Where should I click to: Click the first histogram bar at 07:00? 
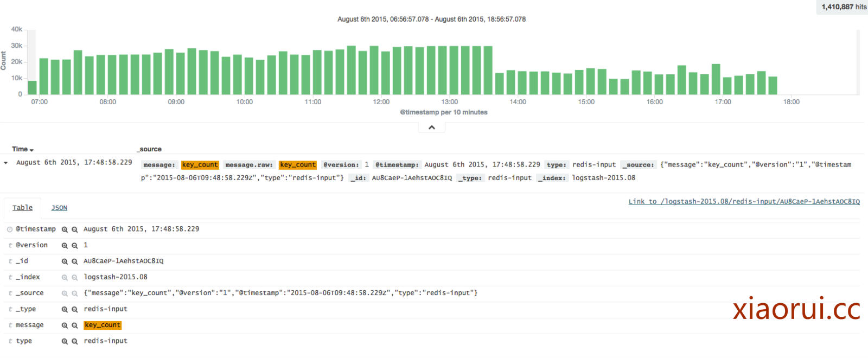point(33,87)
